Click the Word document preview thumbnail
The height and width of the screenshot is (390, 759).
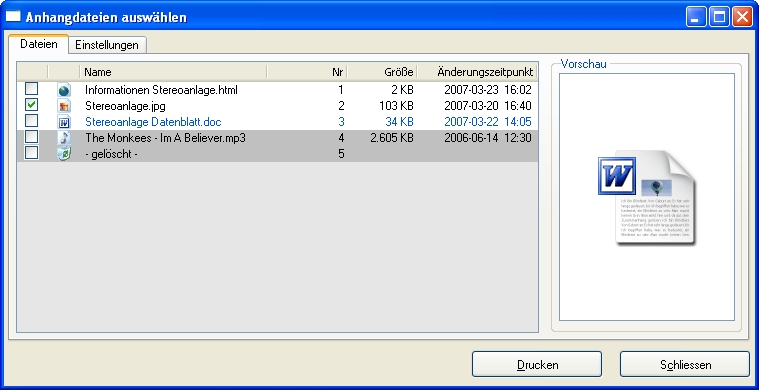tap(647, 197)
